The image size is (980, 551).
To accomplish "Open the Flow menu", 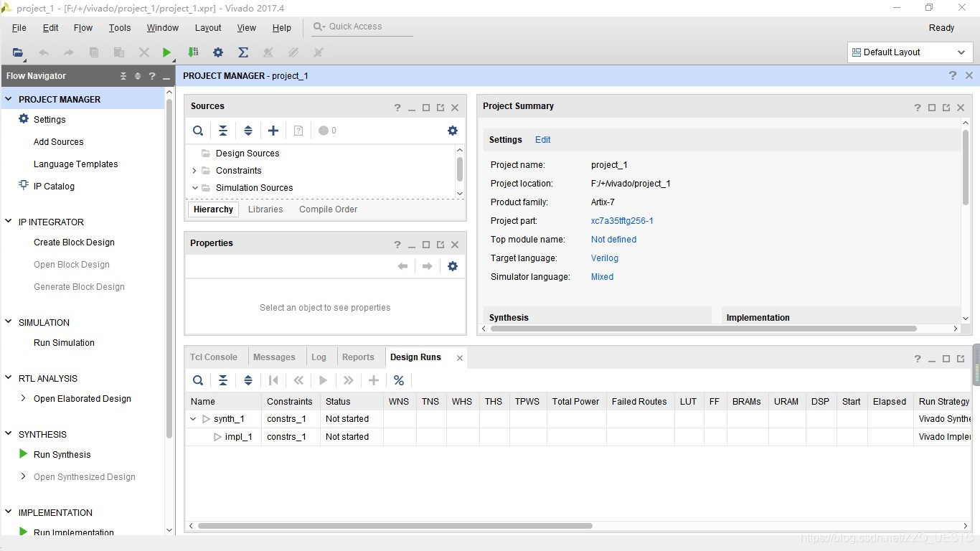I will [83, 28].
